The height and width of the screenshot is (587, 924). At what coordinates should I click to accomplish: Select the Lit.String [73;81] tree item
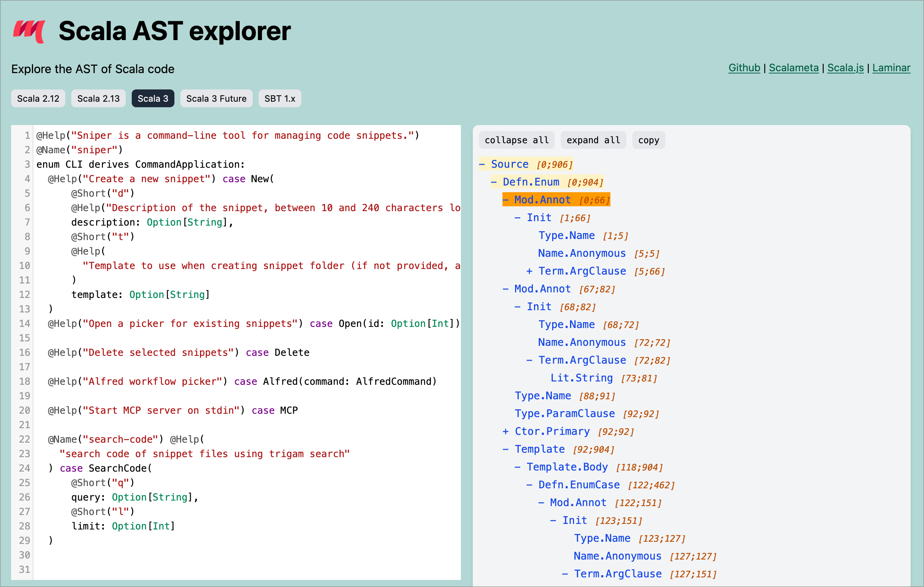(582, 377)
